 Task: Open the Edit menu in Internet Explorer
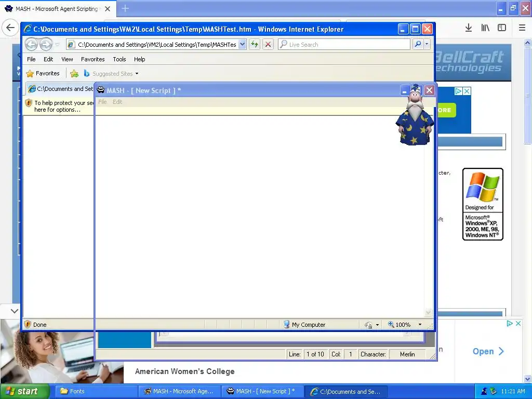click(48, 59)
